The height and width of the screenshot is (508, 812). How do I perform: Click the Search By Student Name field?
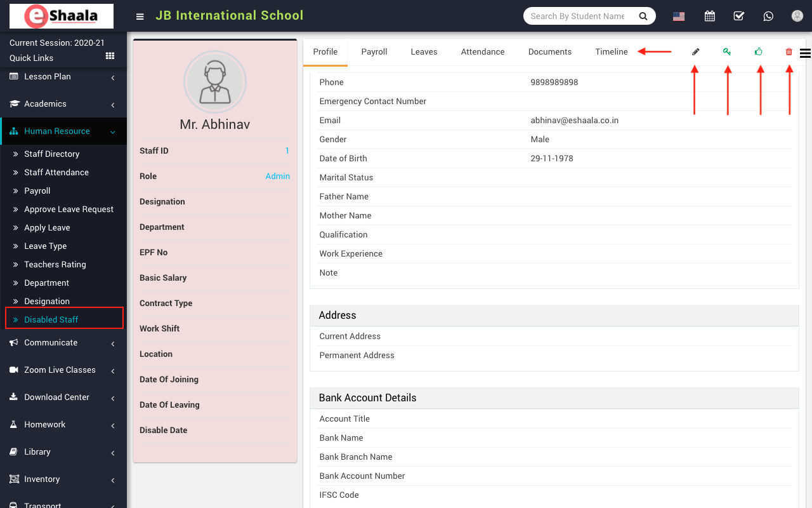[577, 16]
